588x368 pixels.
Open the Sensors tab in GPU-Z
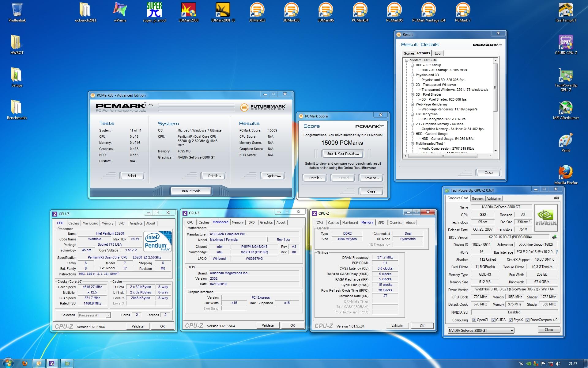pyautogui.click(x=477, y=199)
